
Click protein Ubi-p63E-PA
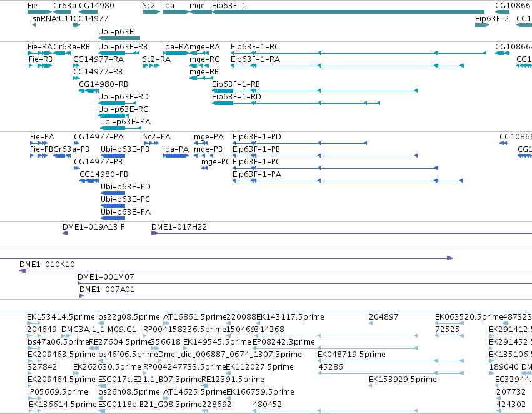click(x=113, y=218)
